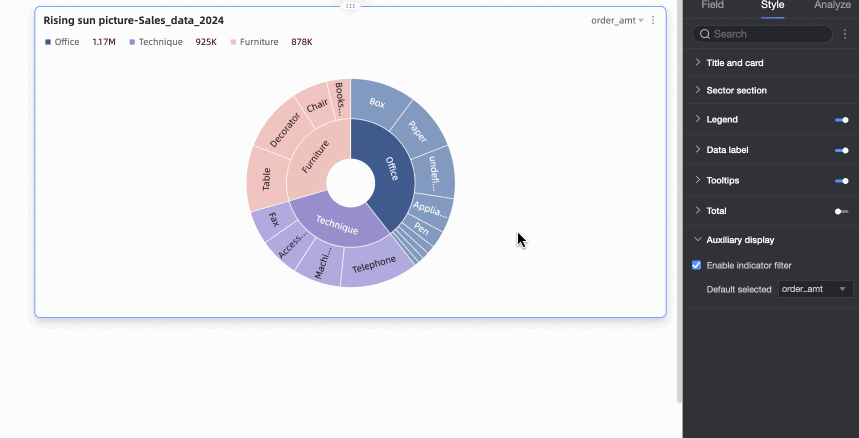The height and width of the screenshot is (438, 859).
Task: Click the Table outer segment
Action: 267,179
